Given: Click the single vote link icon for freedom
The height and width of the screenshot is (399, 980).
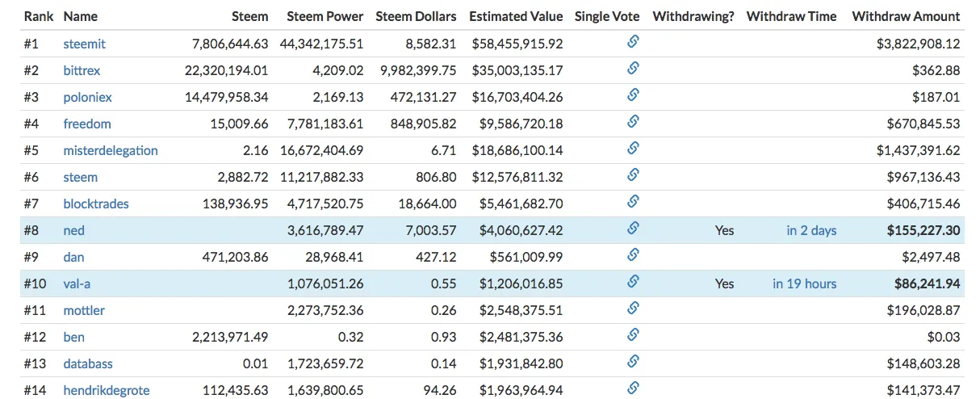Looking at the screenshot, I should coord(633,122).
